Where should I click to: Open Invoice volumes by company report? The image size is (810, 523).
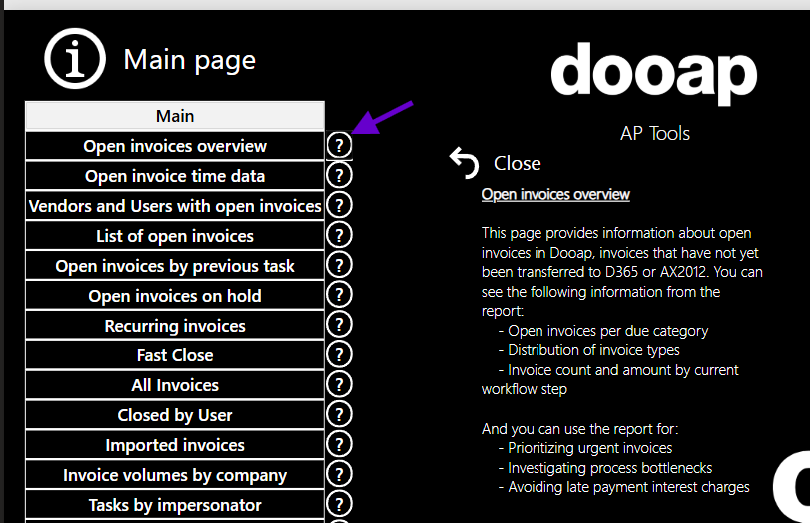point(175,475)
